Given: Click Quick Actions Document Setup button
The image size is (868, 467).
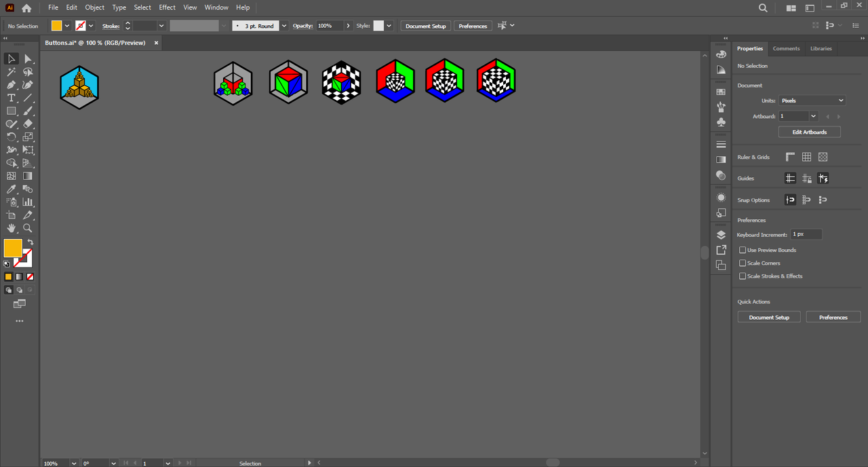Looking at the screenshot, I should [x=769, y=317].
